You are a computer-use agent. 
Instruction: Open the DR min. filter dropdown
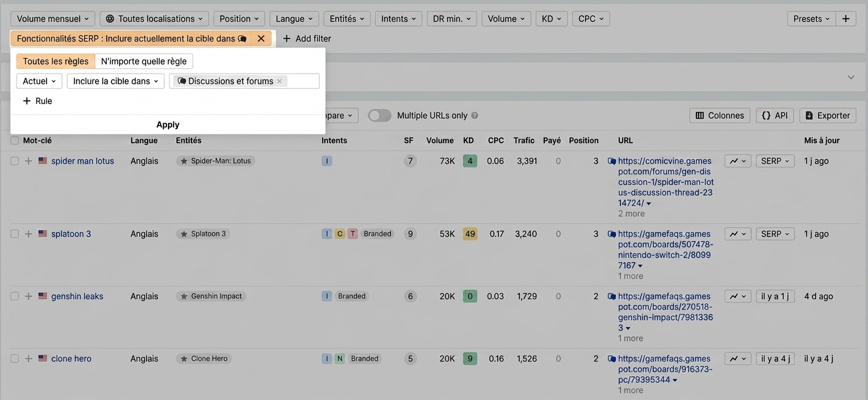(x=452, y=19)
